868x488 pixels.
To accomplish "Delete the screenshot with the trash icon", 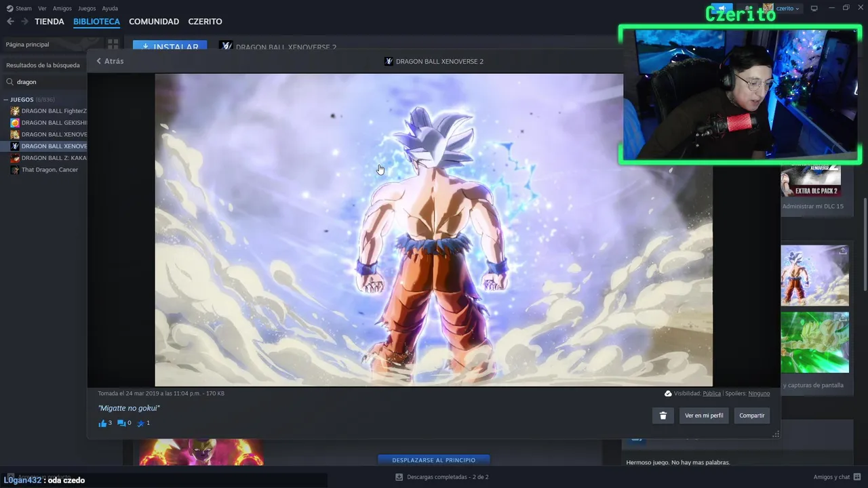I will [663, 415].
